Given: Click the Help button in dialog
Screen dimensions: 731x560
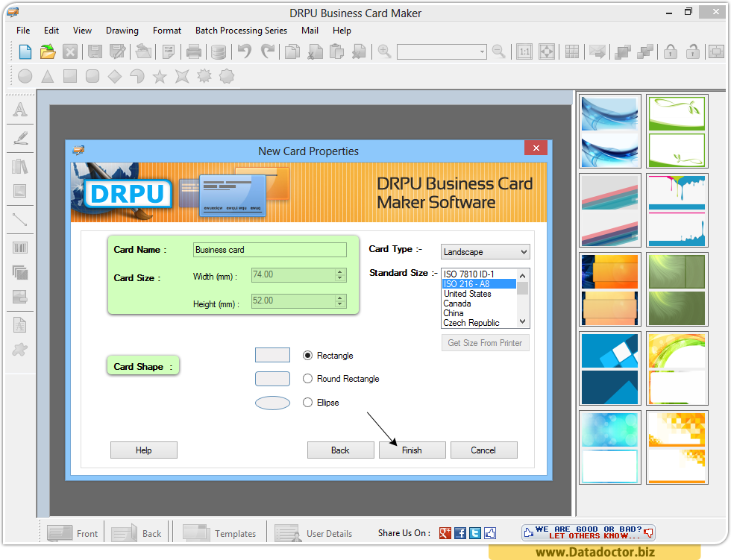Looking at the screenshot, I should coord(143,450).
